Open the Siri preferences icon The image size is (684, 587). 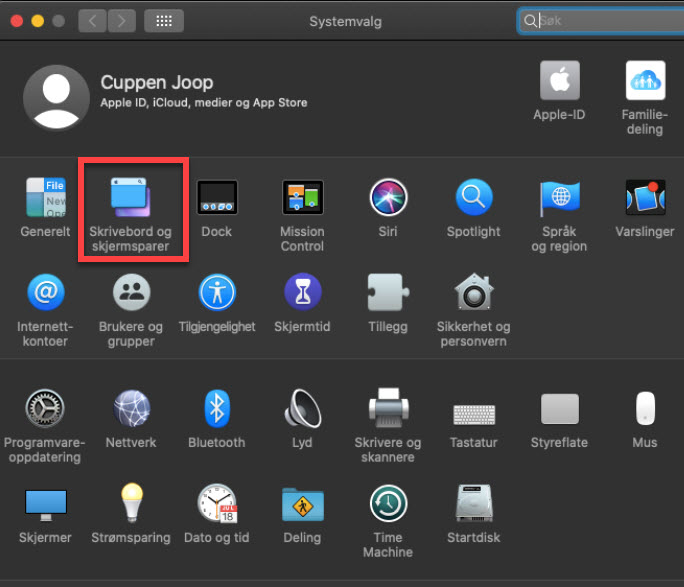387,198
